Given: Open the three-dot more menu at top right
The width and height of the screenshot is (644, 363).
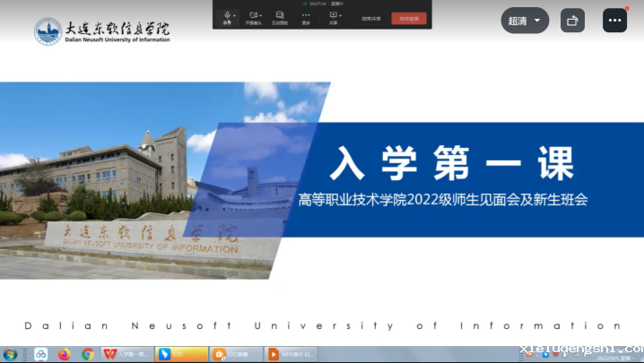Looking at the screenshot, I should click(614, 21).
